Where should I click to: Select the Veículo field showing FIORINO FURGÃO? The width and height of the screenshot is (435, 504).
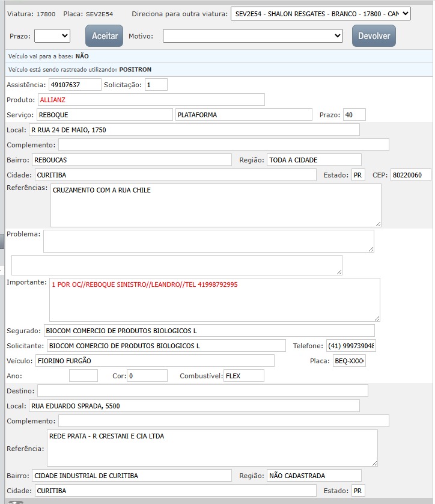pos(154,361)
